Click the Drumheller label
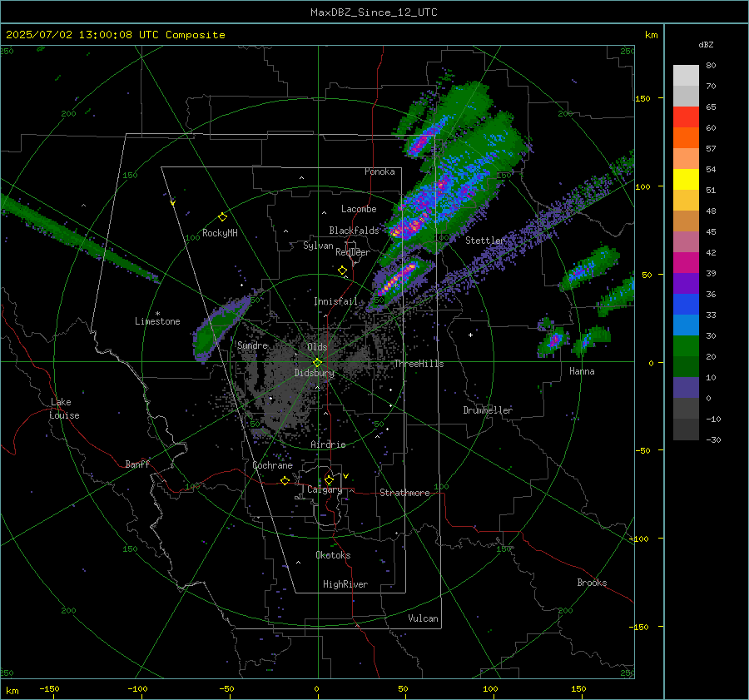 [488, 410]
